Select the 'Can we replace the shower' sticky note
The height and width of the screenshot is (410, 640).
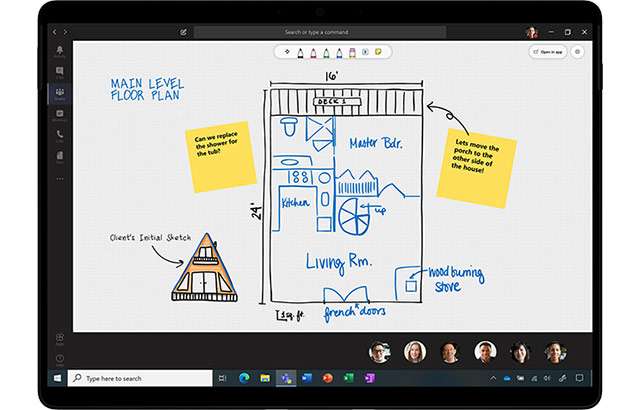221,157
